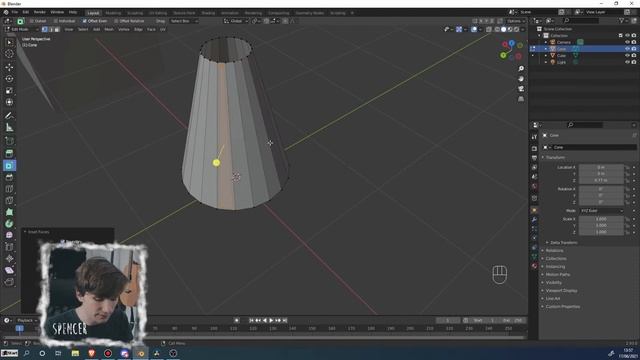Toggle X-ray viewport mode

pyautogui.click(x=489, y=29)
